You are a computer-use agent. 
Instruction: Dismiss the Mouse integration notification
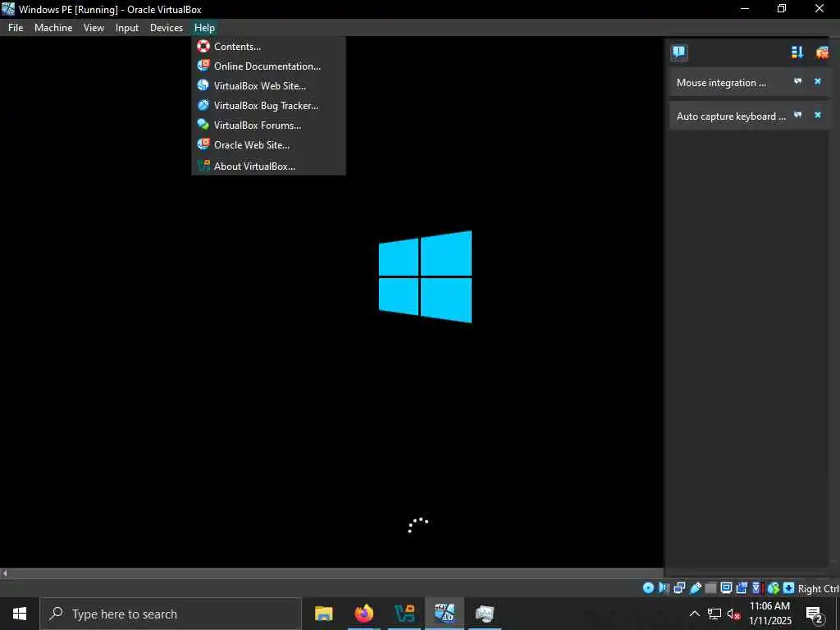[818, 81]
